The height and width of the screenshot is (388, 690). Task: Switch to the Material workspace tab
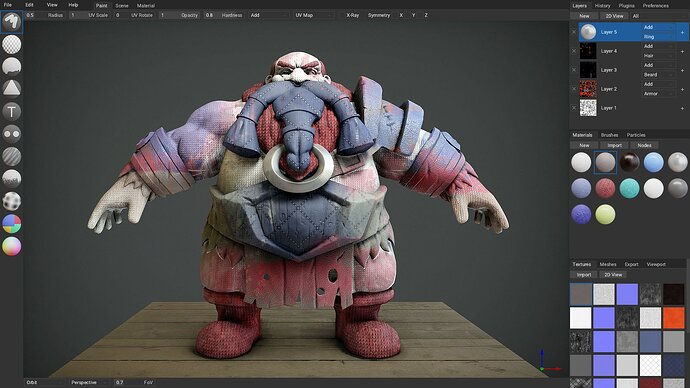[146, 6]
